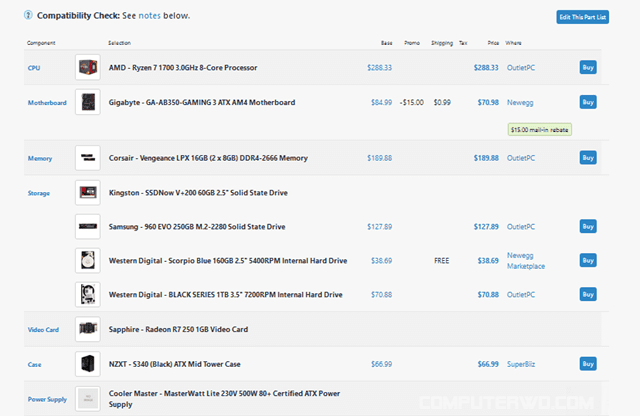The height and width of the screenshot is (416, 640).
Task: Click the $66.99 NZXT case base price
Action: (382, 364)
